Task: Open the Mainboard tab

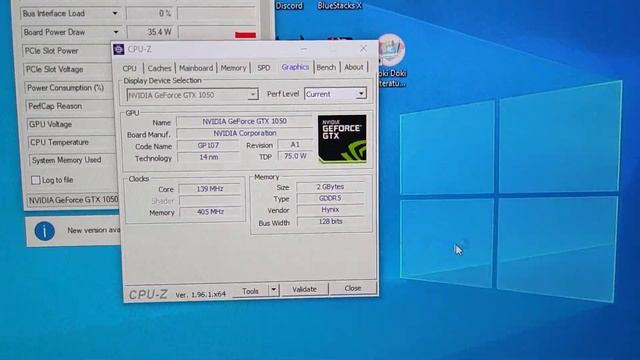Action: pos(196,68)
